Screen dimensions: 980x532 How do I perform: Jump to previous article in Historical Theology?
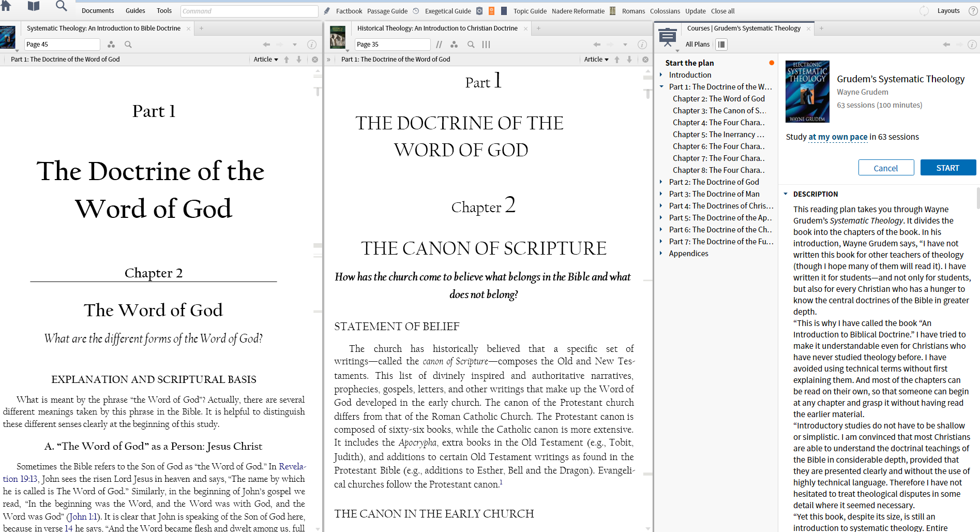click(x=617, y=60)
